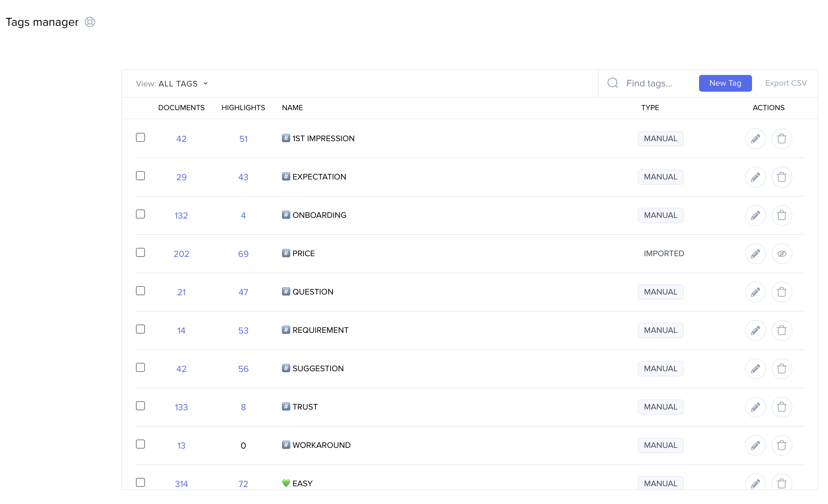Edit the REQUIREMENT tag

pos(755,330)
